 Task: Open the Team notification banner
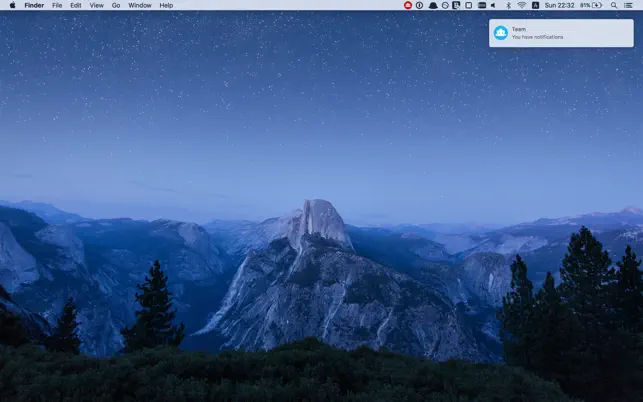561,33
